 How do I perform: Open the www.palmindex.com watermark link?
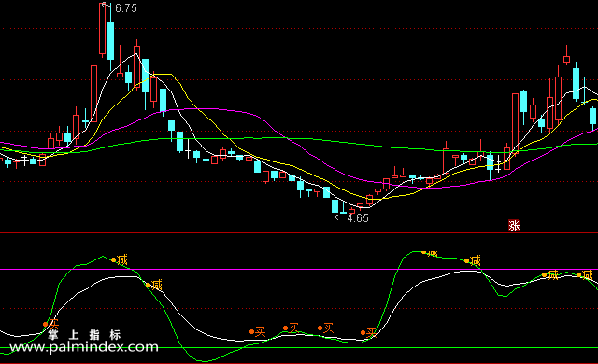click(x=84, y=347)
